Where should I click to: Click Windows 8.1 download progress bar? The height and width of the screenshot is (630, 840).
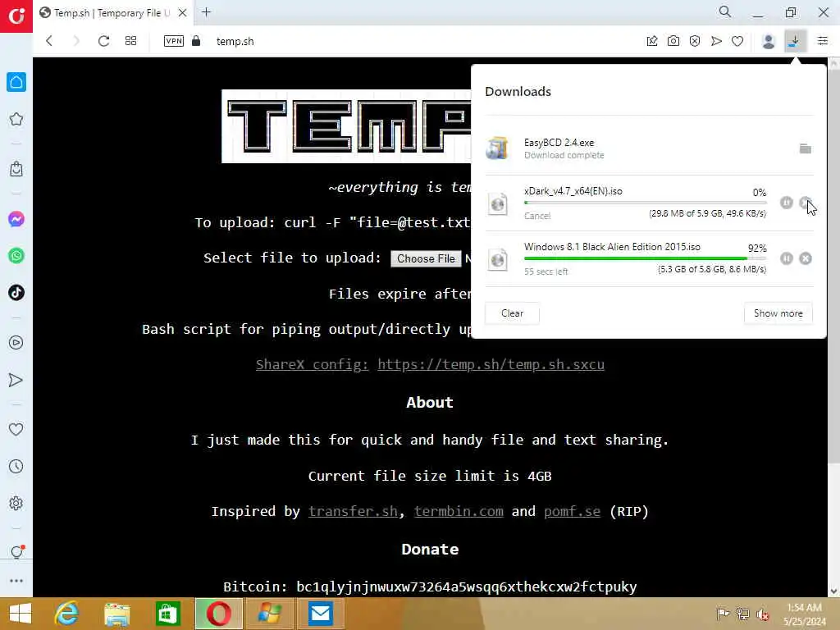click(645, 258)
